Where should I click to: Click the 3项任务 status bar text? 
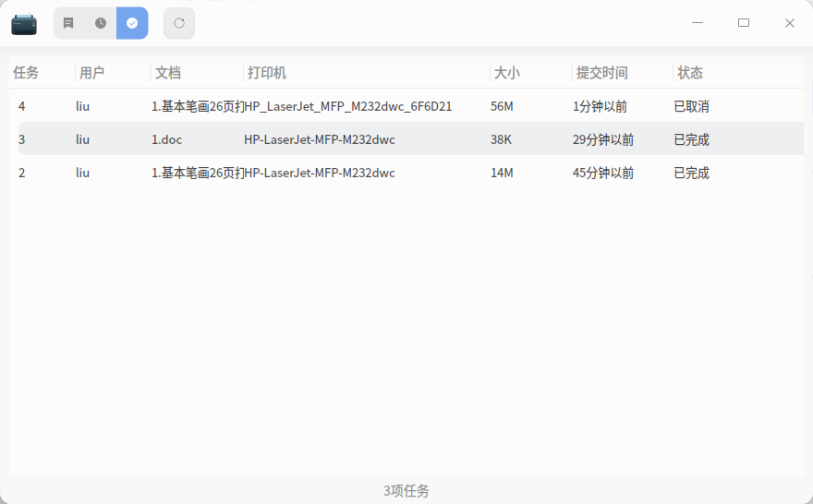click(x=406, y=490)
